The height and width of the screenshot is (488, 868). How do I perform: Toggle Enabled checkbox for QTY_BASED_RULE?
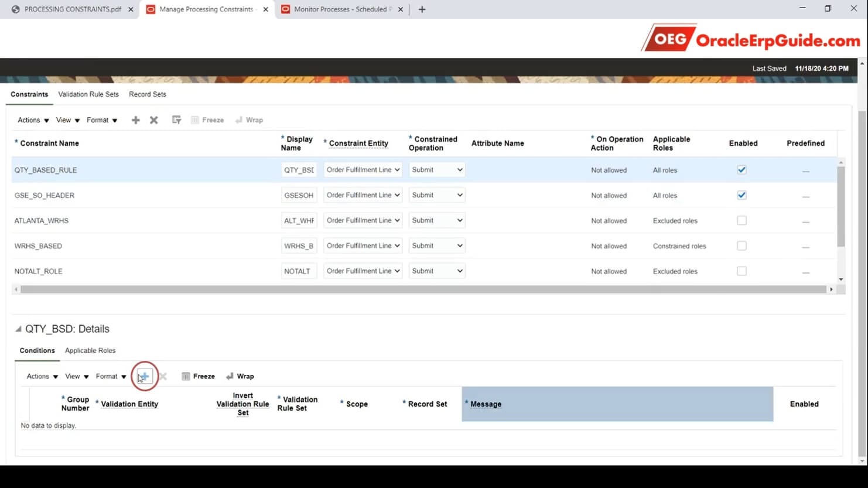click(741, 170)
